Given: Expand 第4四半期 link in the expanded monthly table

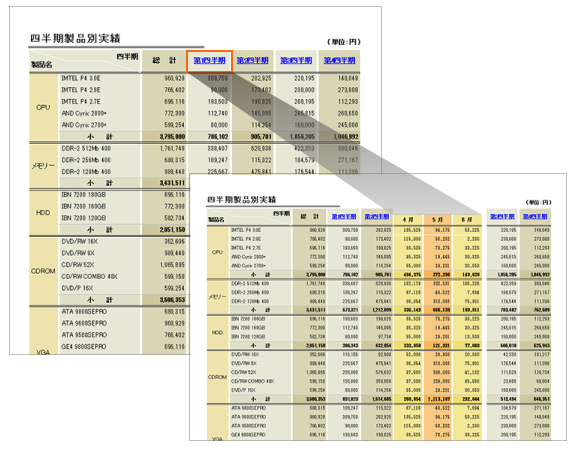Looking at the screenshot, I should [535, 217].
